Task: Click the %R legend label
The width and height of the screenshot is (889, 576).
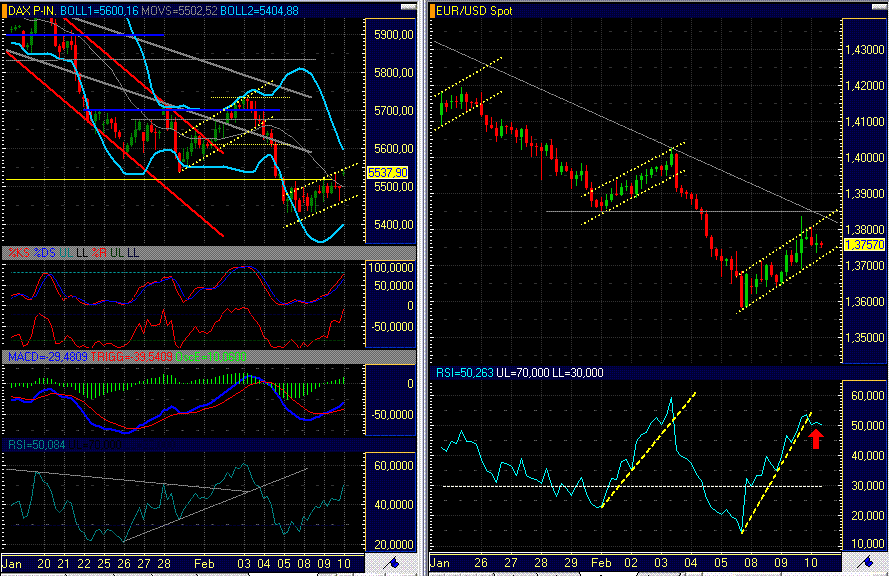Action: 99,253
